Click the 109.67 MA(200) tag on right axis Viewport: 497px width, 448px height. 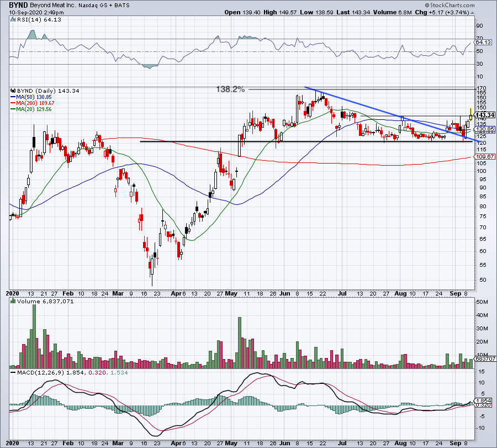tap(485, 157)
